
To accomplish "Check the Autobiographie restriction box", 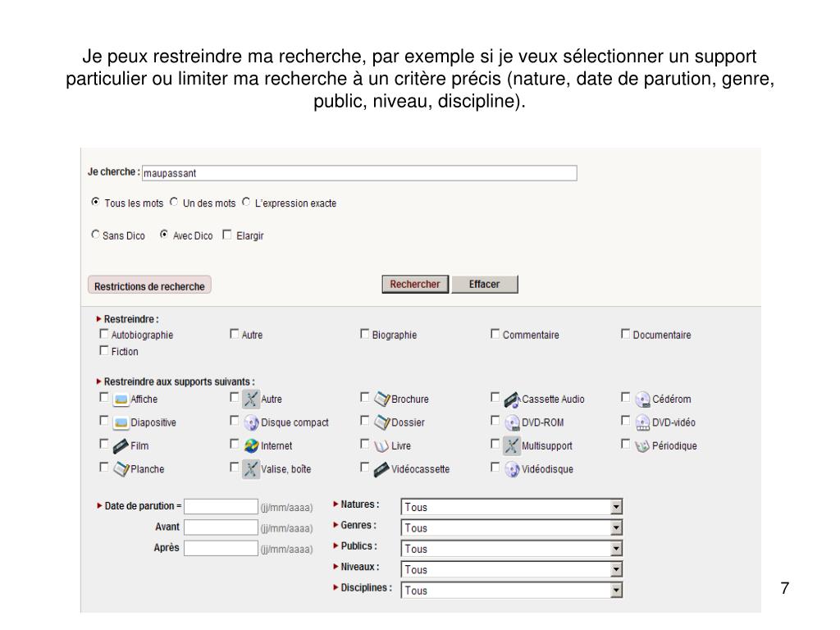I will (x=104, y=334).
